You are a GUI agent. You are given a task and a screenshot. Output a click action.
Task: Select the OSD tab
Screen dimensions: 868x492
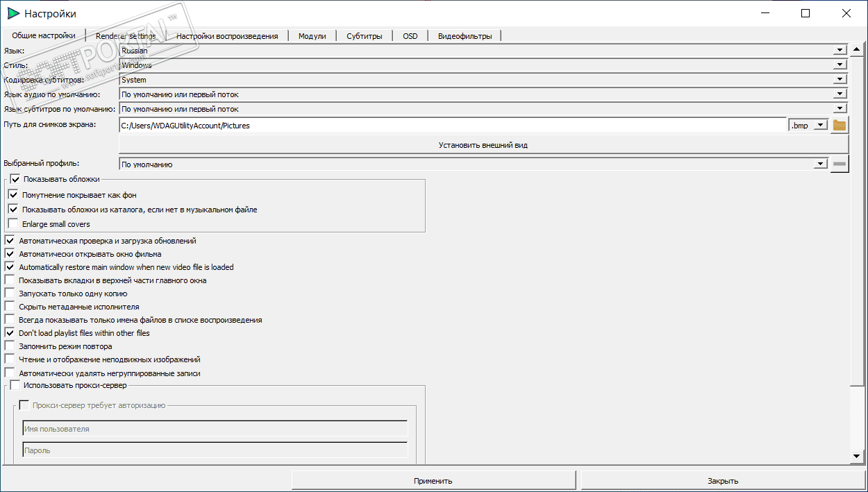point(410,36)
